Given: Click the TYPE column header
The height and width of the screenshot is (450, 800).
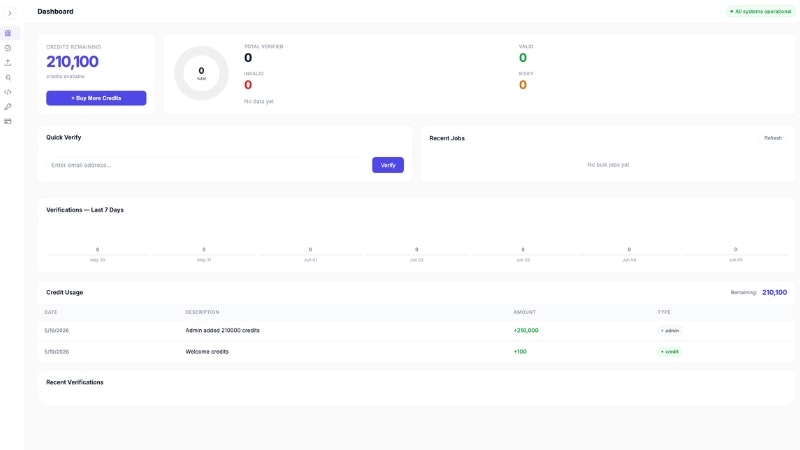Looking at the screenshot, I should tap(664, 312).
